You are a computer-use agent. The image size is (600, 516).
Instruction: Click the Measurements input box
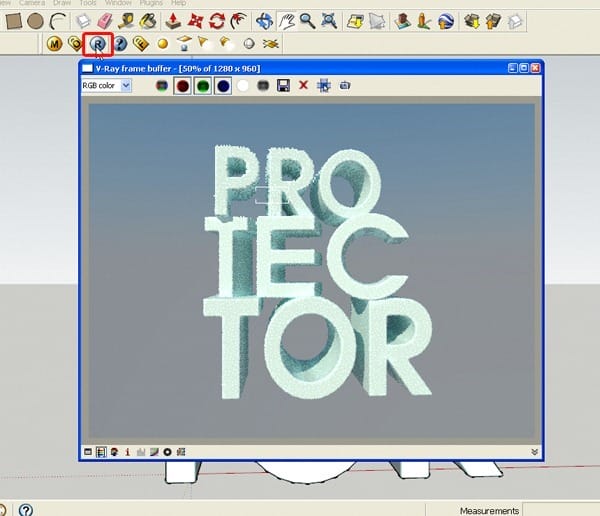(561, 510)
